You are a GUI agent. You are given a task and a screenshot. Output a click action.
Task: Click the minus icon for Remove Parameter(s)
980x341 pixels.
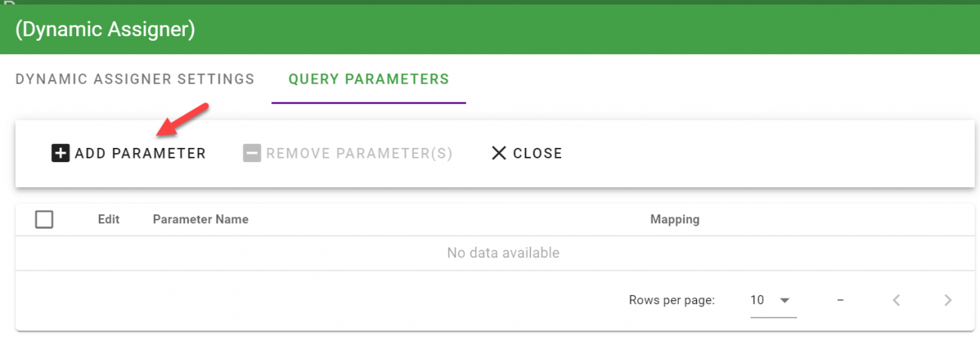pos(251,153)
